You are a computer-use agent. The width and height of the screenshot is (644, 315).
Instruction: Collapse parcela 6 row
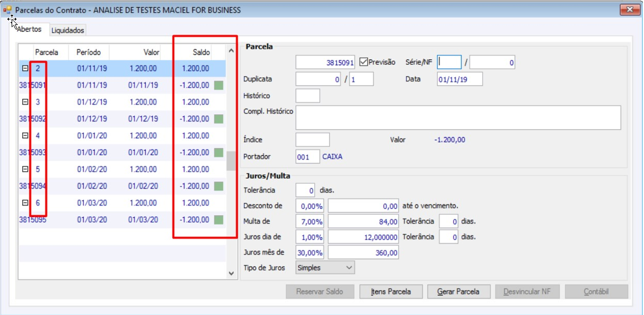(25, 203)
